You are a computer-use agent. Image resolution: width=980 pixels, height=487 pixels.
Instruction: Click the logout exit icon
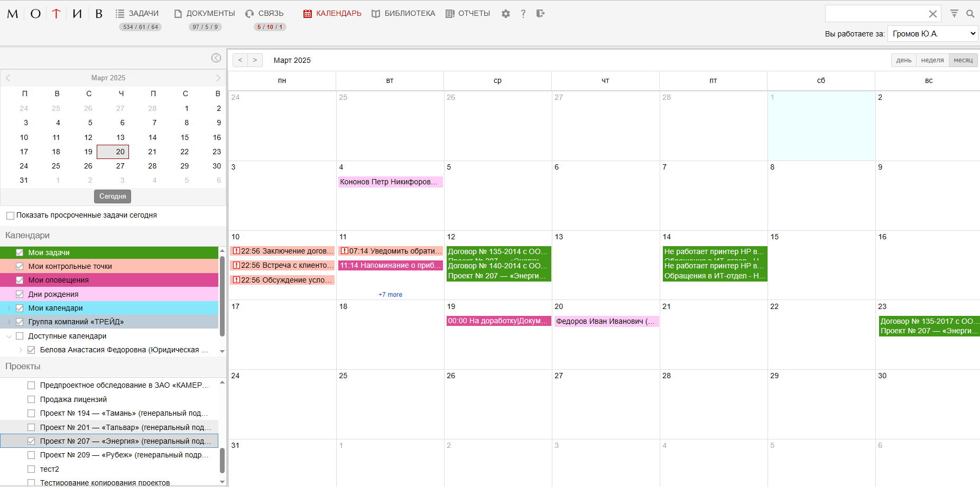540,14
